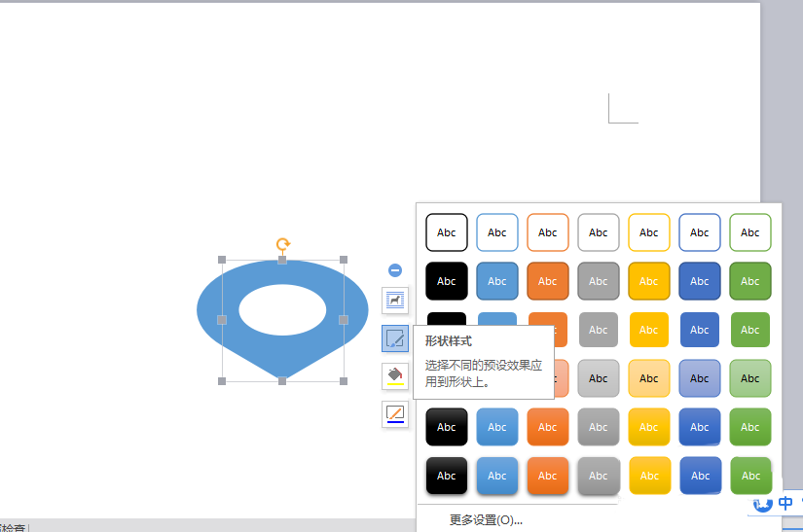Open the layout options text-wrap icon
The width and height of the screenshot is (803, 532).
pos(394,300)
